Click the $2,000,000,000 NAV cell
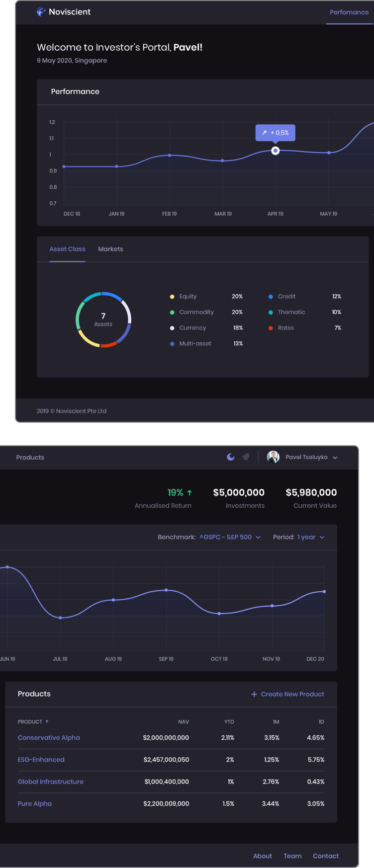 (166, 737)
